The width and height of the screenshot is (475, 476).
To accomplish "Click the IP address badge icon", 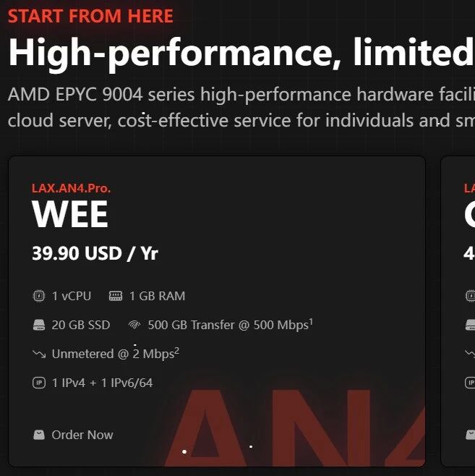I will (x=39, y=383).
